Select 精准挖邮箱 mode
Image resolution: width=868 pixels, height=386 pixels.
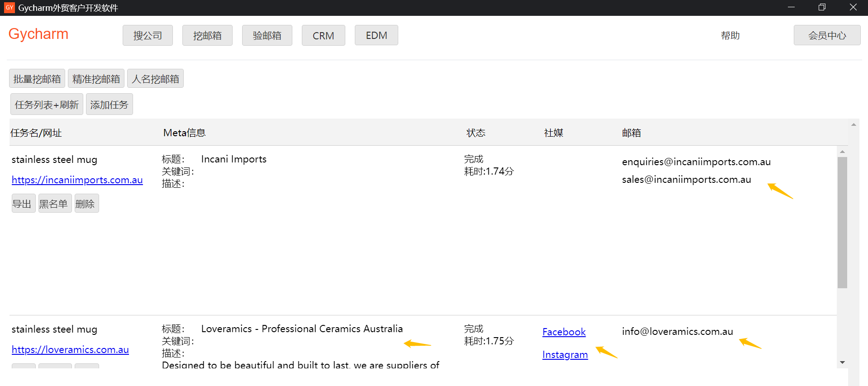(x=96, y=78)
